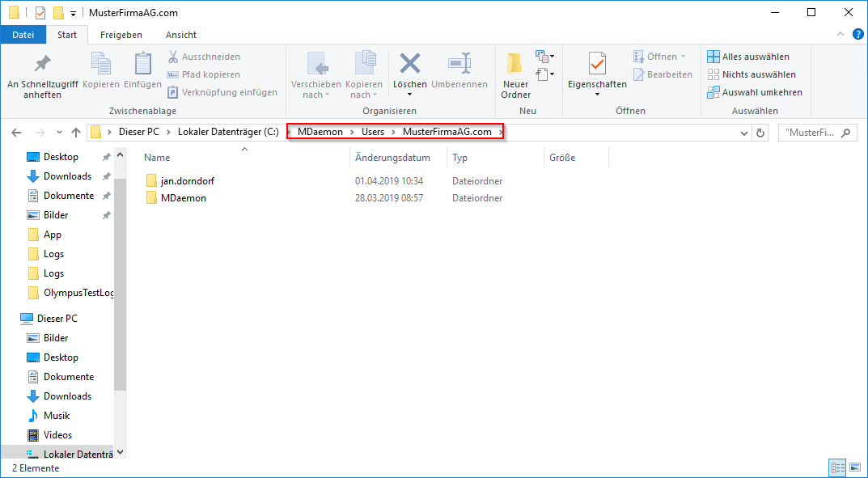Open the Ansicht ribbon tab
868x478 pixels.
pos(181,35)
